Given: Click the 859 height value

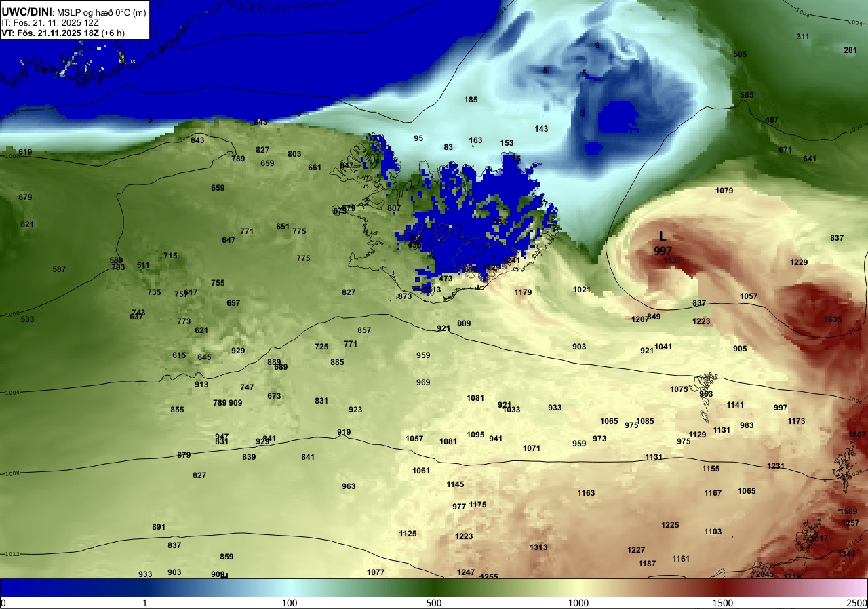Looking at the screenshot, I should [226, 557].
